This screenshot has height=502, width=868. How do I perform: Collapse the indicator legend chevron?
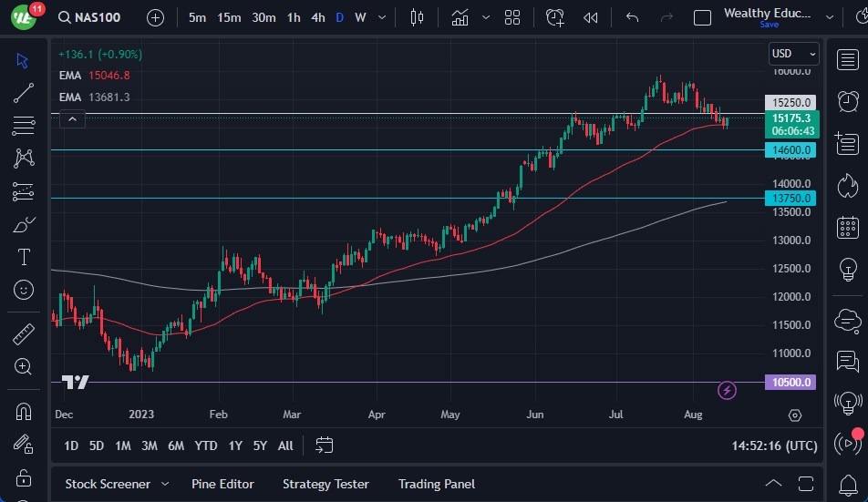point(73,118)
